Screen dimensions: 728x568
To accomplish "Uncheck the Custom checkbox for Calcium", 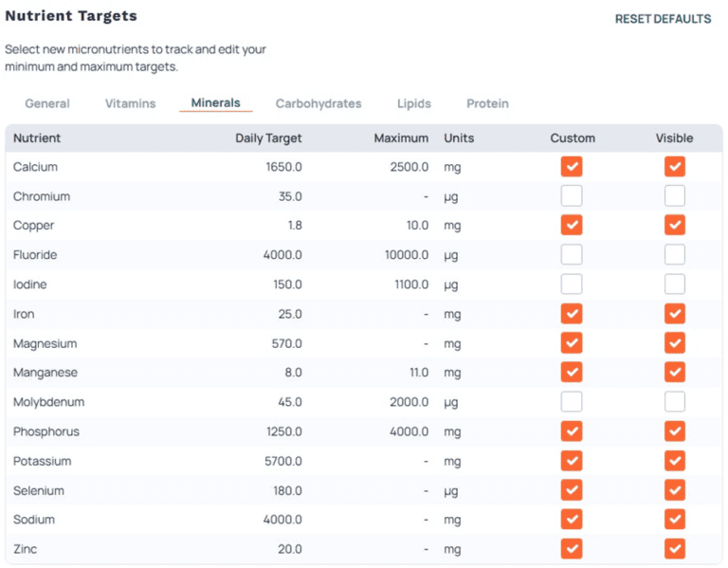I will tap(572, 167).
